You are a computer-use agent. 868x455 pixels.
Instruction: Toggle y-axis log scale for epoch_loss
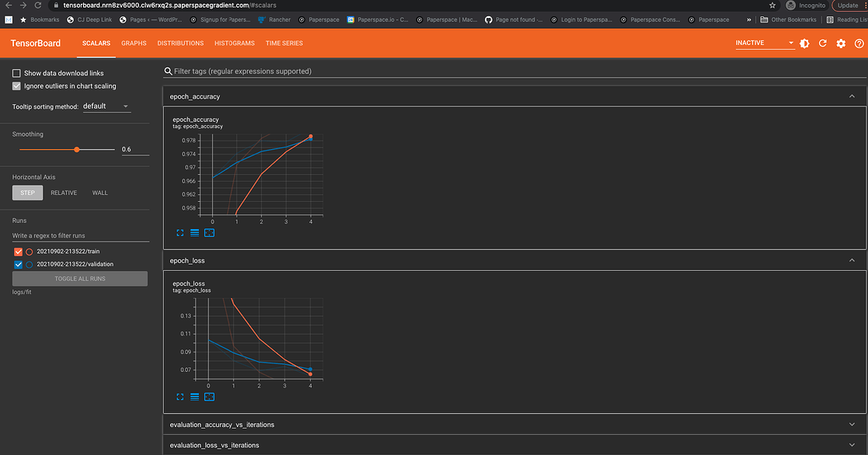194,397
